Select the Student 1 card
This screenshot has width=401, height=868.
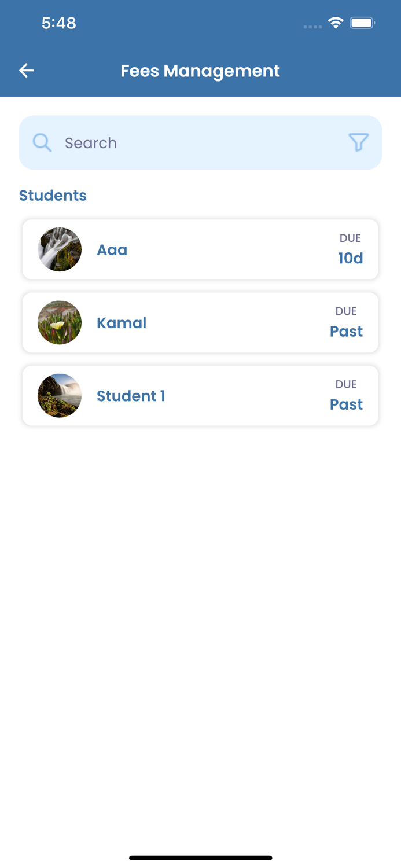coord(200,395)
